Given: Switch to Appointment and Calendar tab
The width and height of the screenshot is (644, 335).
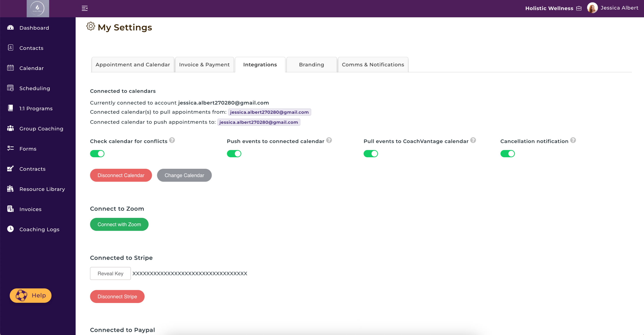Looking at the screenshot, I should point(133,65).
